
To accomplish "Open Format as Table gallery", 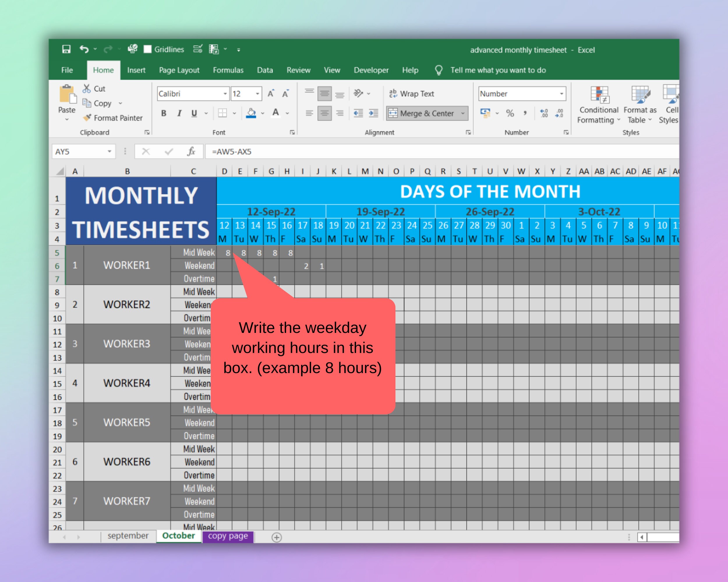I will pyautogui.click(x=639, y=104).
